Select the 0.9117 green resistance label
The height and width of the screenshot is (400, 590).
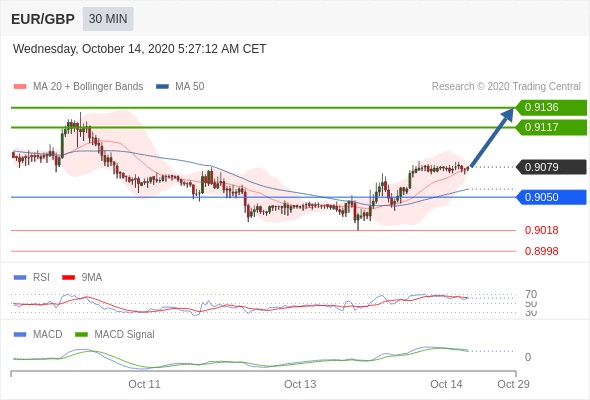551,127
